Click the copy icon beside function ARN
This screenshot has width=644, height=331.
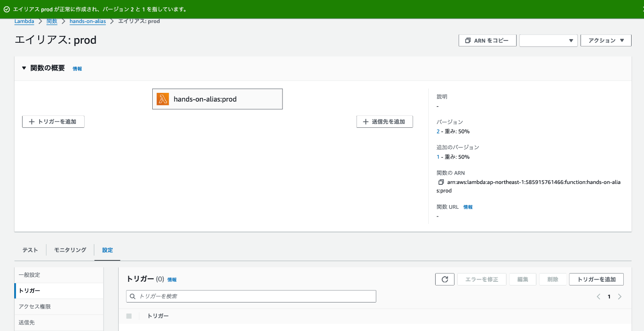pyautogui.click(x=441, y=183)
